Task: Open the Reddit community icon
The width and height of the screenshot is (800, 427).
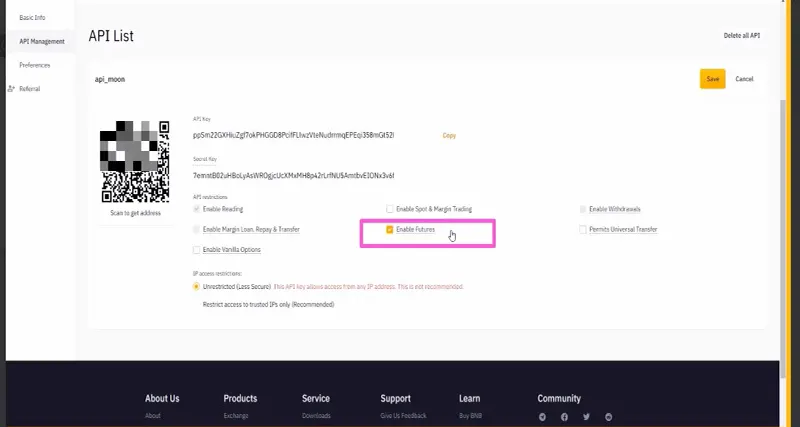Action: (x=609, y=417)
